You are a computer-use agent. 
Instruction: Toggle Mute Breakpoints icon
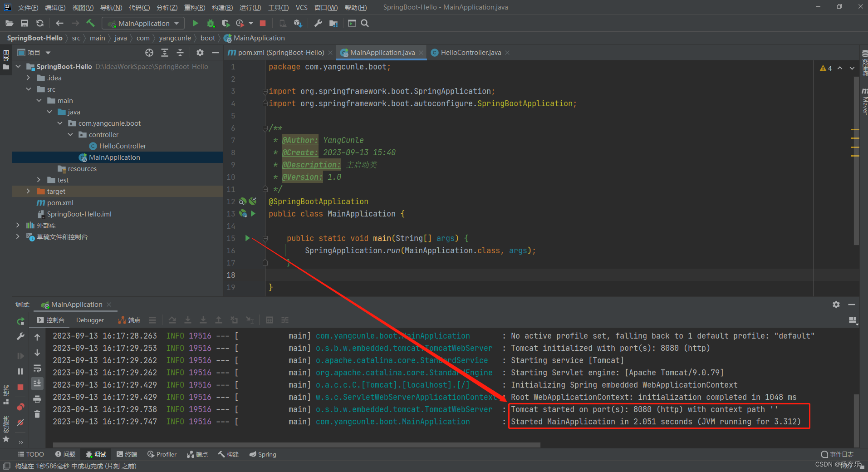click(x=20, y=423)
